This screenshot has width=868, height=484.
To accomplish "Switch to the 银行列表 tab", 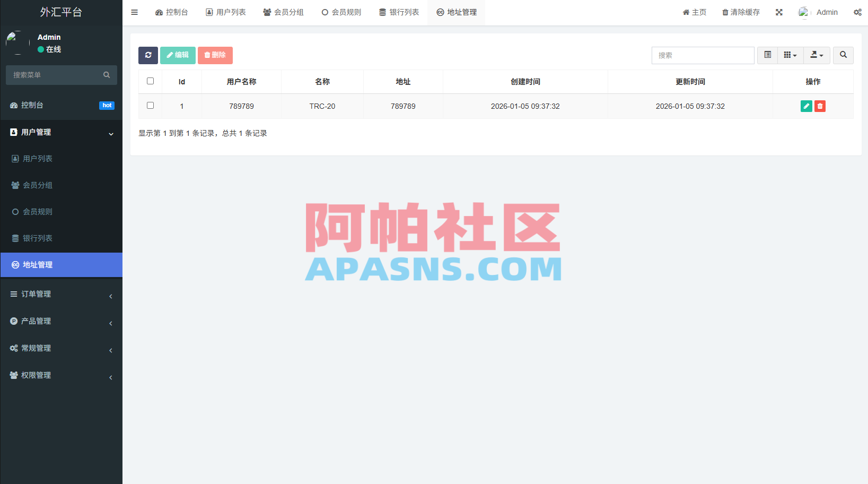I will [399, 12].
